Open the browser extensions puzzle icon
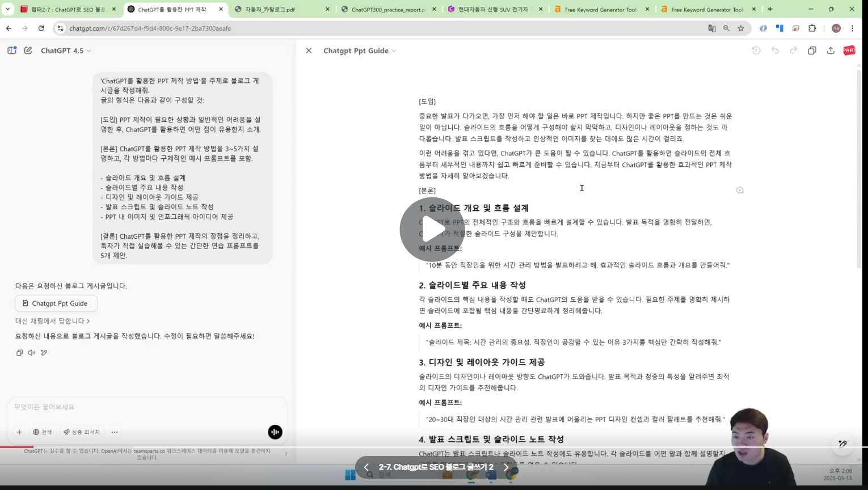This screenshot has width=868, height=490. [812, 28]
